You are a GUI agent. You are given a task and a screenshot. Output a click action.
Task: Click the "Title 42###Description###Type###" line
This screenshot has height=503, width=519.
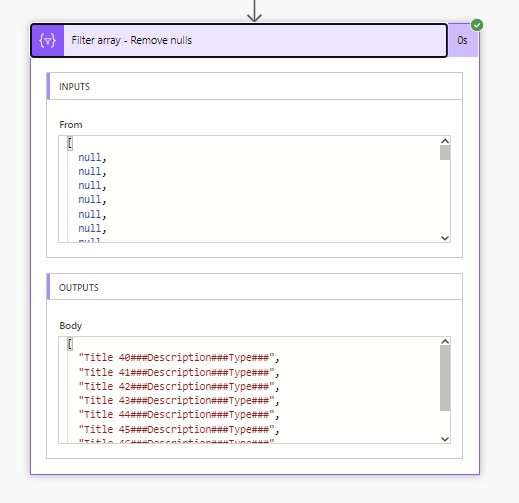(179, 386)
